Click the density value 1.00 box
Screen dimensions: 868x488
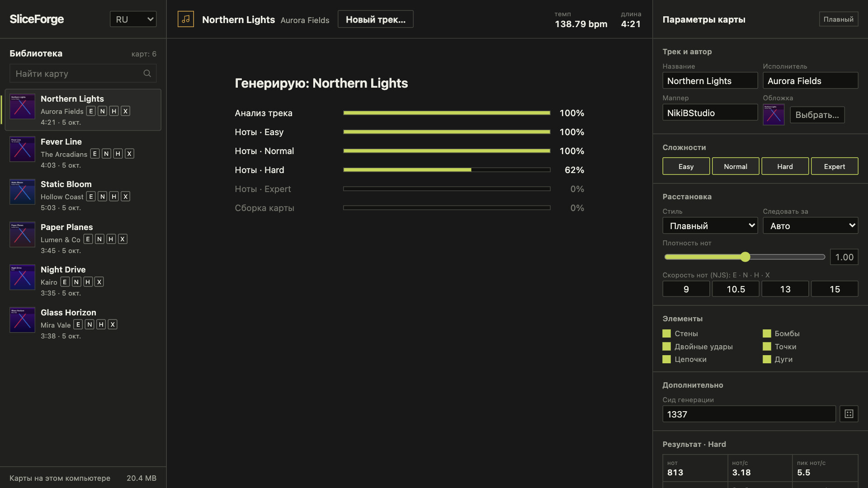pyautogui.click(x=844, y=257)
